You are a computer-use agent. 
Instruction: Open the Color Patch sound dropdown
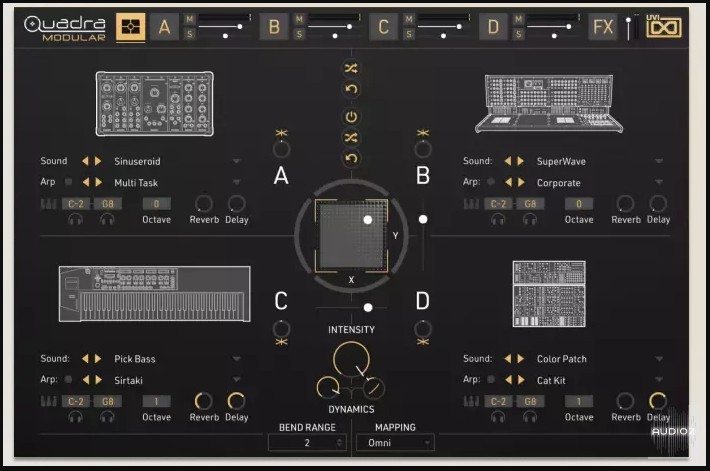(x=659, y=359)
